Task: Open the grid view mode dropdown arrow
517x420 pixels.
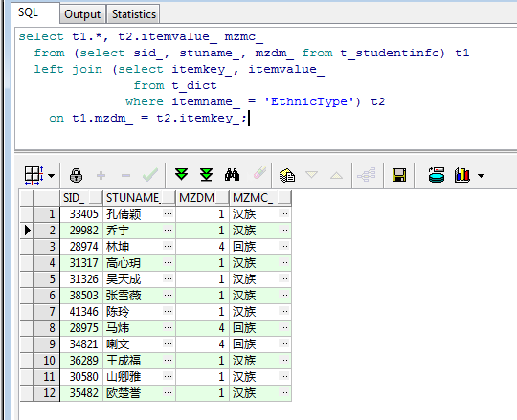Action: [51, 176]
